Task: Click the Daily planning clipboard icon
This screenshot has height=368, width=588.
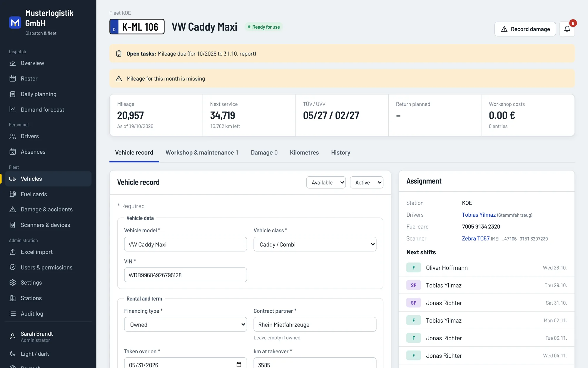Action: point(13,94)
